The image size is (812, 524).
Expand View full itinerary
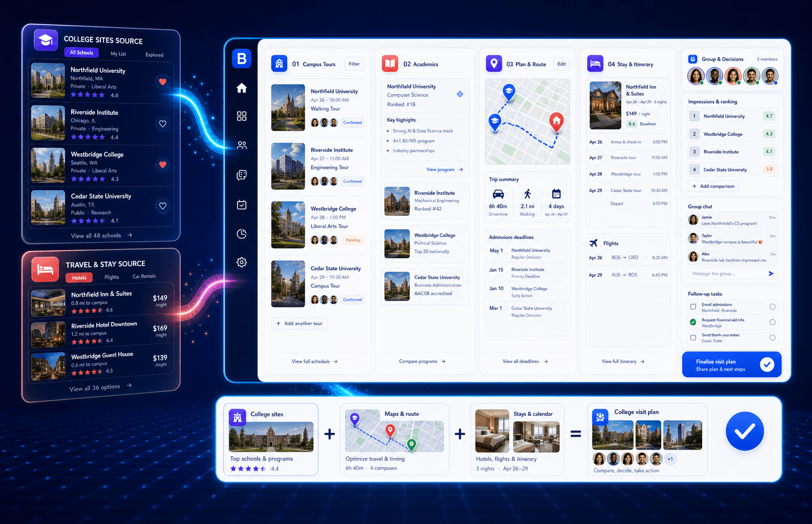623,361
